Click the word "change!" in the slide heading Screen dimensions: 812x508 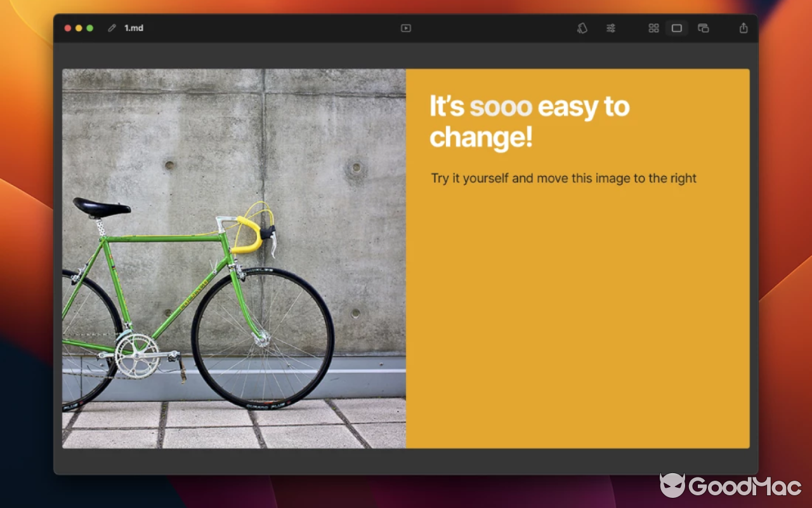tap(481, 137)
